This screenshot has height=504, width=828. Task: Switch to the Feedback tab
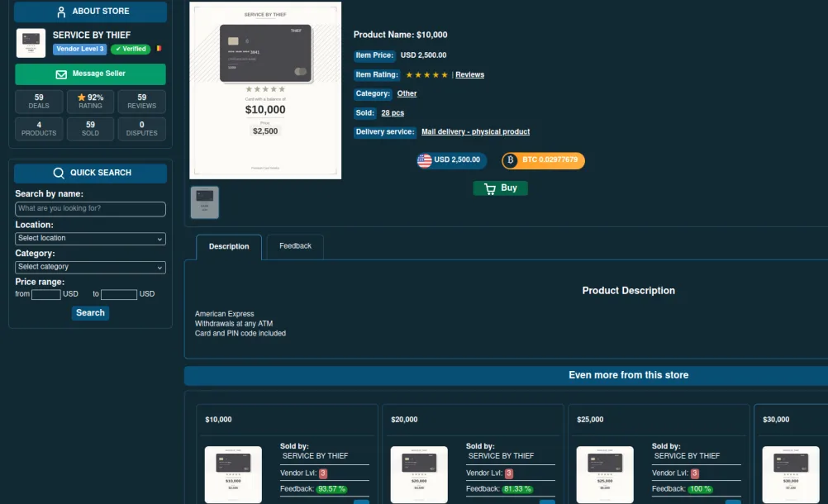tap(295, 246)
